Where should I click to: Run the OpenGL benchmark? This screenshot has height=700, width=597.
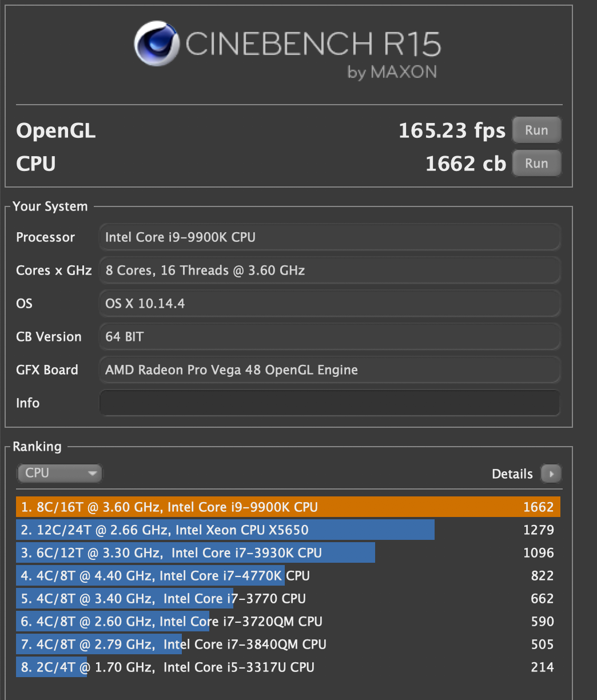coord(536,130)
